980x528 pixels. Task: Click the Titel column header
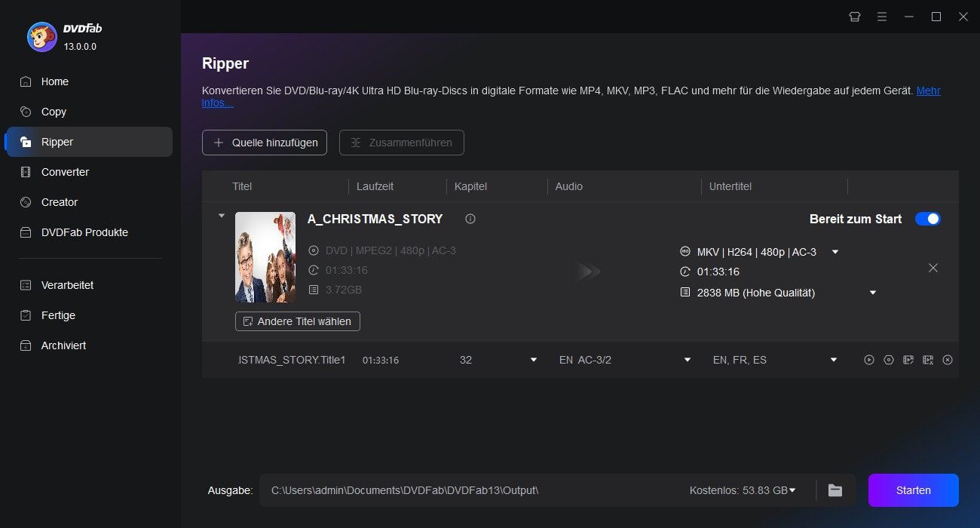pyautogui.click(x=242, y=186)
